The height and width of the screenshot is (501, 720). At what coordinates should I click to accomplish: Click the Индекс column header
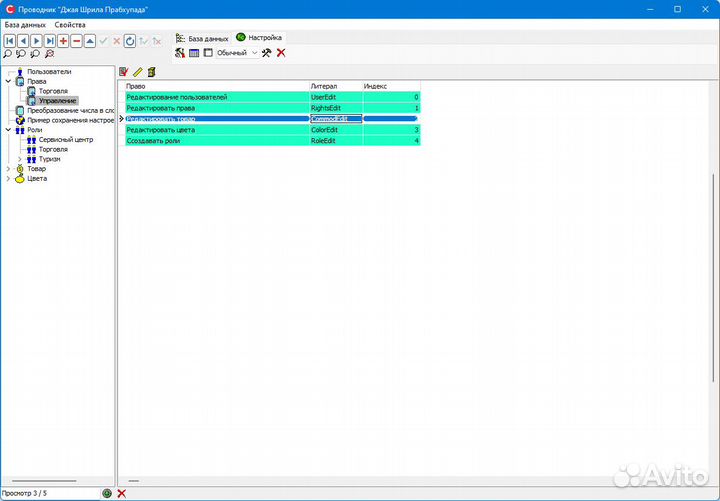392,86
